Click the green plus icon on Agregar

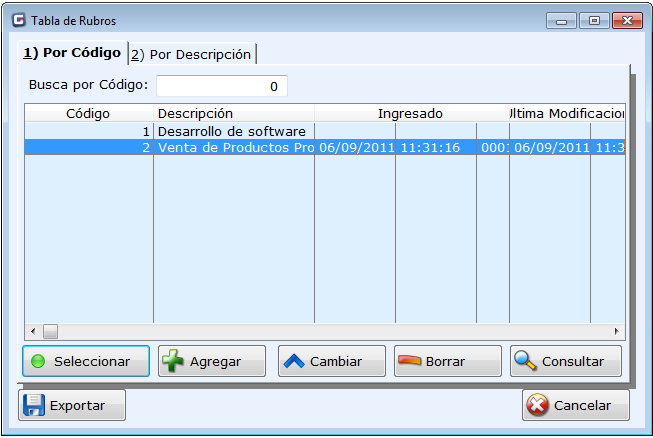(173, 361)
